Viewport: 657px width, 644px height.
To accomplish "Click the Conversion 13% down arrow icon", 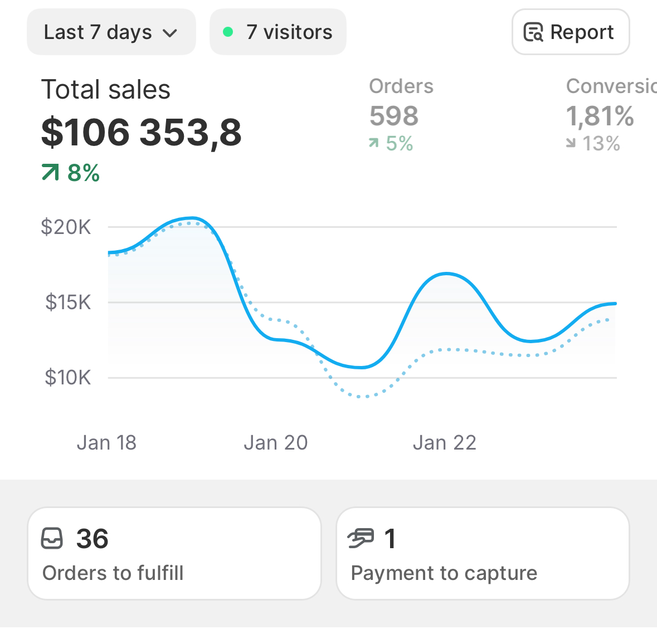I will click(571, 144).
